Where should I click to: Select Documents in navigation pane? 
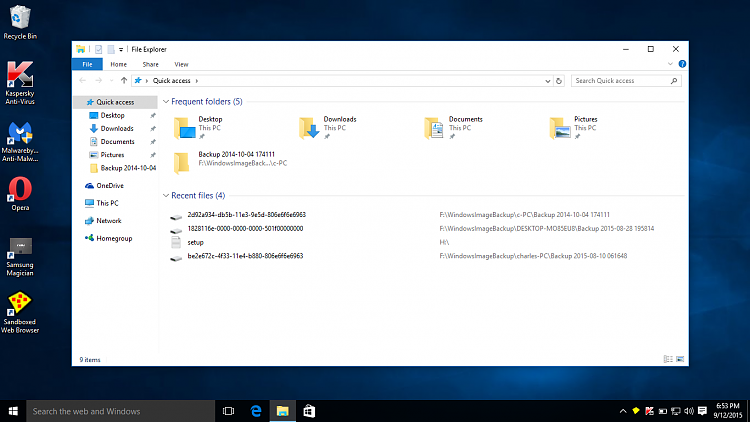click(x=115, y=142)
